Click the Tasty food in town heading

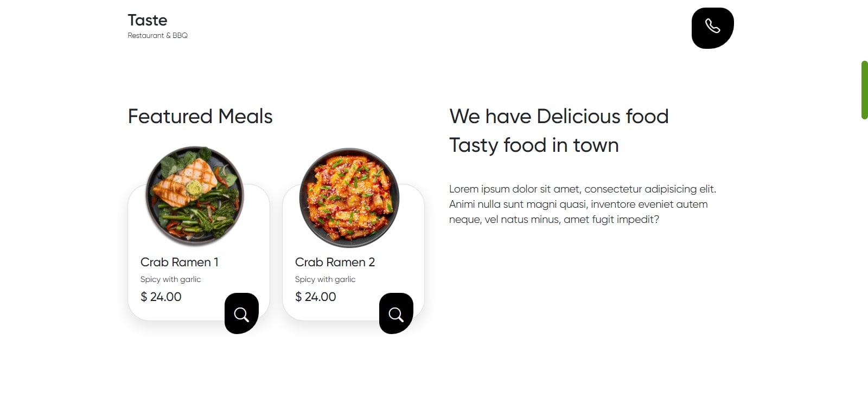534,145
